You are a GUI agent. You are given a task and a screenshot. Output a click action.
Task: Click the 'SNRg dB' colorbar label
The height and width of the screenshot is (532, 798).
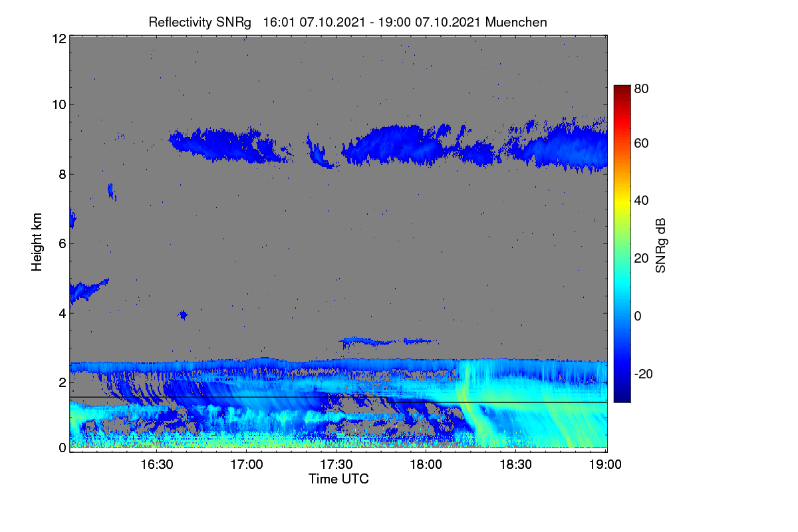coord(660,246)
